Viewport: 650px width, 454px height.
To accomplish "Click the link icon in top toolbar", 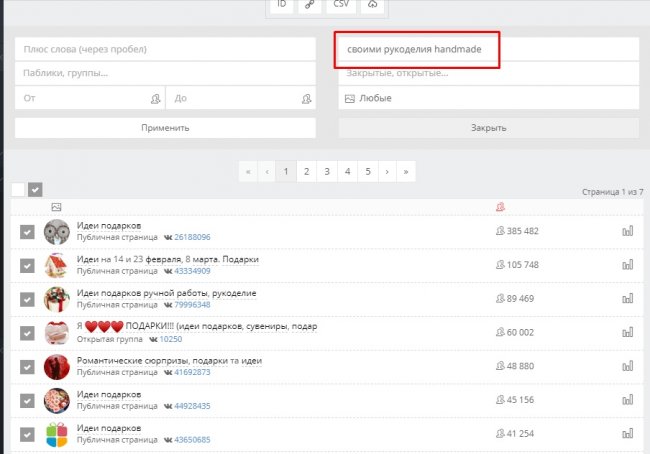I will (312, 5).
